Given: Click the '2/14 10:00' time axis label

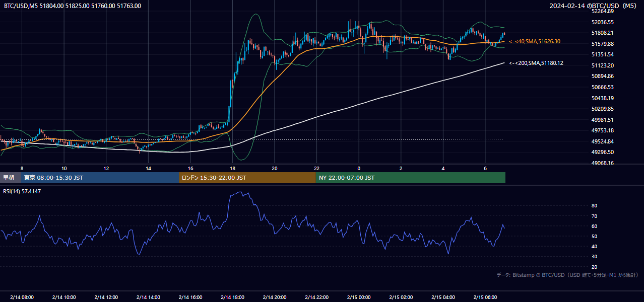Looking at the screenshot, I should tap(64, 297).
